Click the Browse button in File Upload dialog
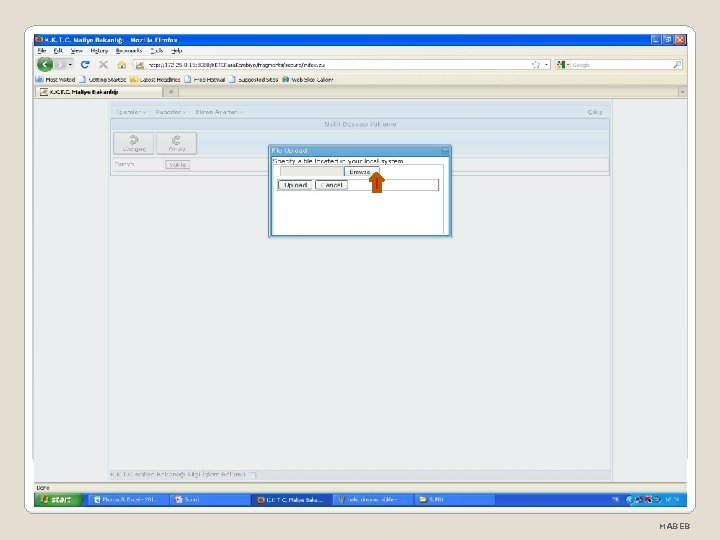The height and width of the screenshot is (540, 720). [x=361, y=172]
